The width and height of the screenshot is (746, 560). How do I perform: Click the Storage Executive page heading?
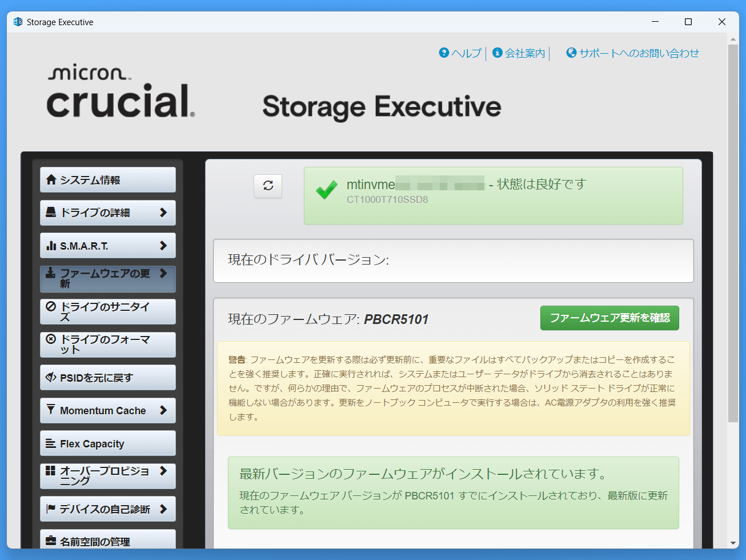pos(382,107)
